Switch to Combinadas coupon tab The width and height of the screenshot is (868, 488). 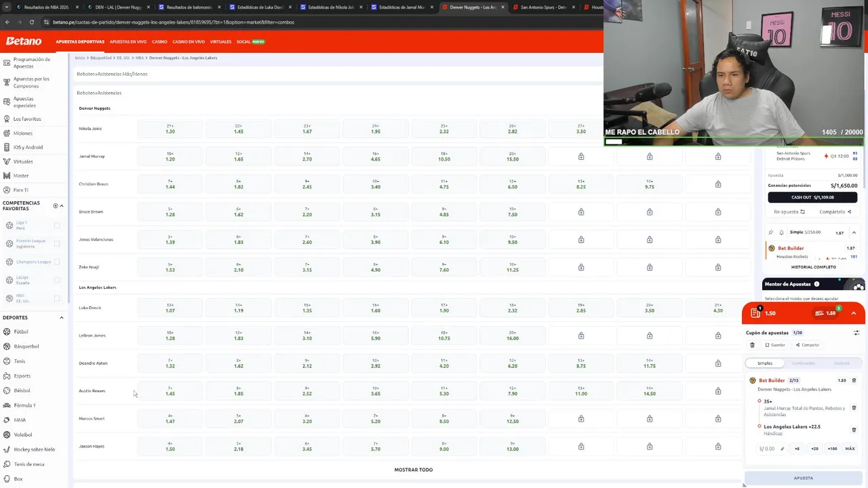804,363
